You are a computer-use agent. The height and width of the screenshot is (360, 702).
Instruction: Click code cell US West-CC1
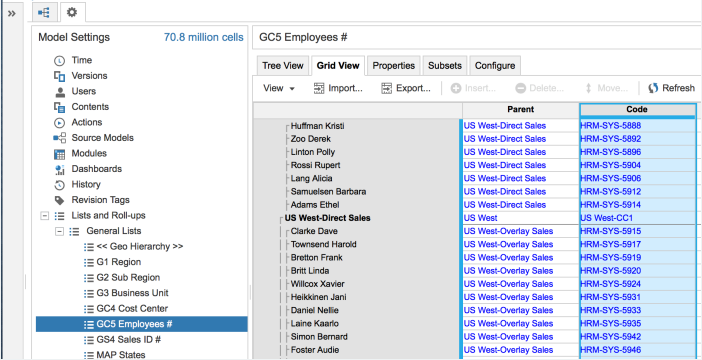click(x=638, y=219)
